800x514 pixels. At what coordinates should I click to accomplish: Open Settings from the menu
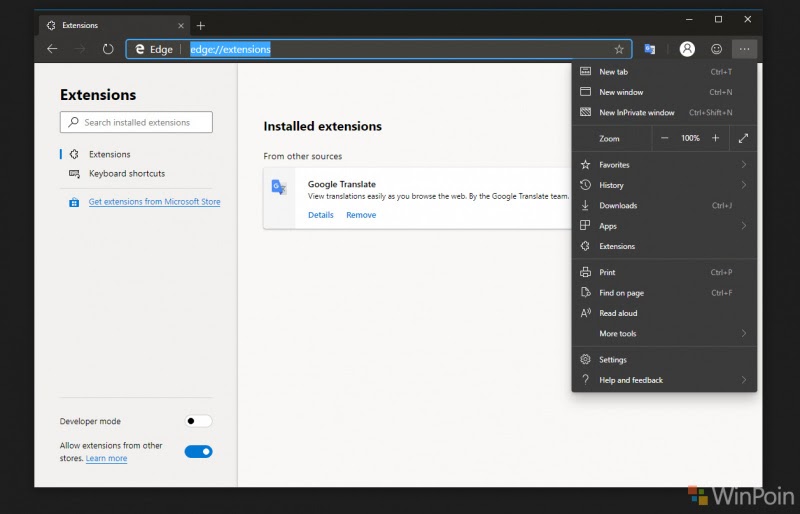[664, 360]
